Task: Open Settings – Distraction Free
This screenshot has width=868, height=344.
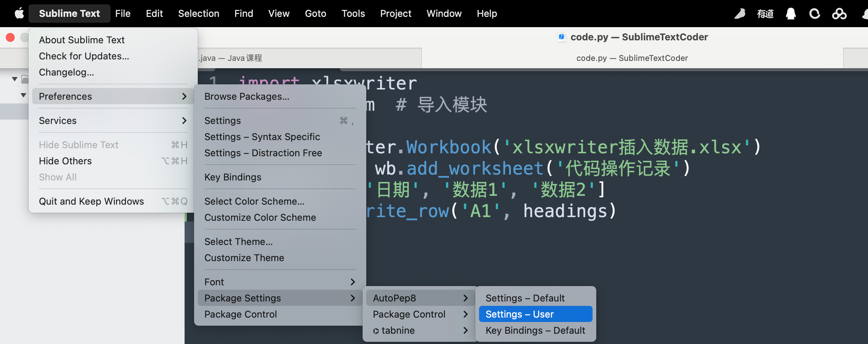Action: [280, 153]
